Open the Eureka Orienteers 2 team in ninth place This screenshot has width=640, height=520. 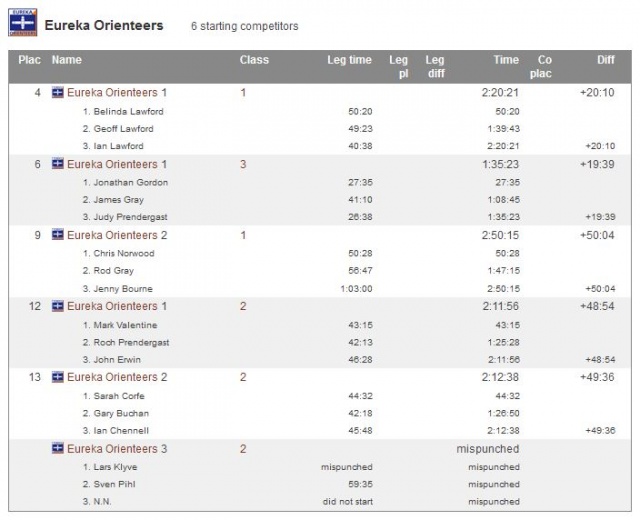[117, 235]
